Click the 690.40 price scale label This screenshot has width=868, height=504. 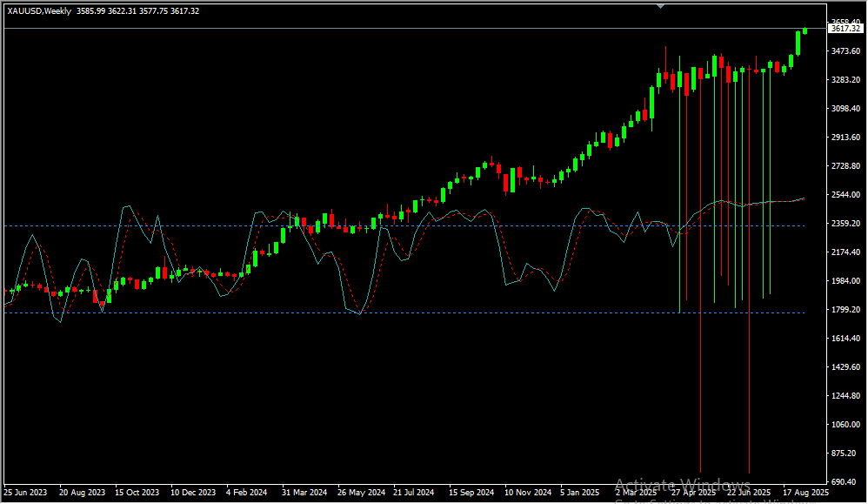pos(845,482)
